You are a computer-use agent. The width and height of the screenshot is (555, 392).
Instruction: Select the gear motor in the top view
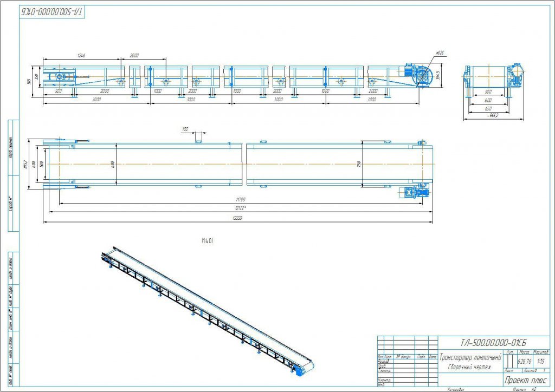pyautogui.click(x=414, y=193)
